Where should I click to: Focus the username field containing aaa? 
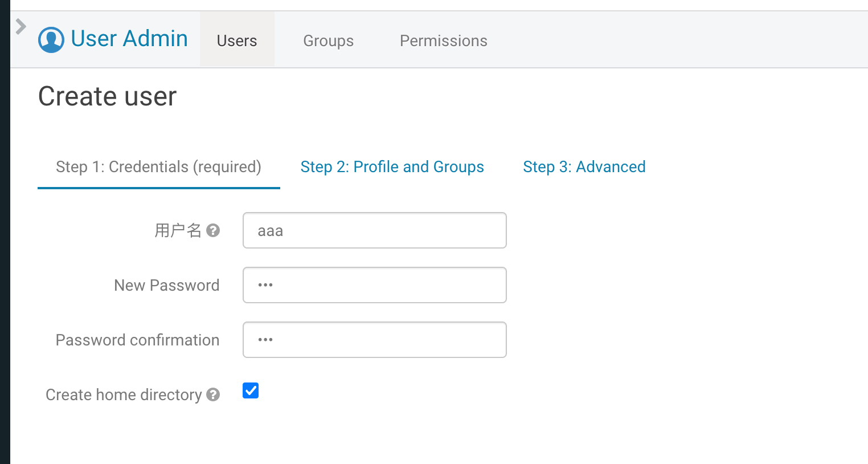pos(374,230)
